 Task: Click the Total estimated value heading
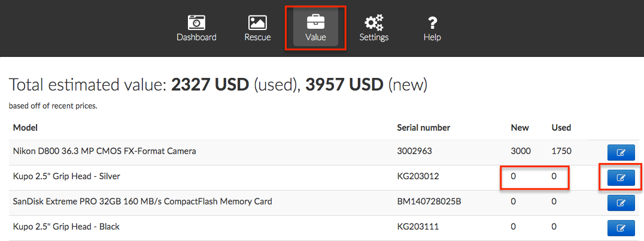pyautogui.click(x=218, y=85)
